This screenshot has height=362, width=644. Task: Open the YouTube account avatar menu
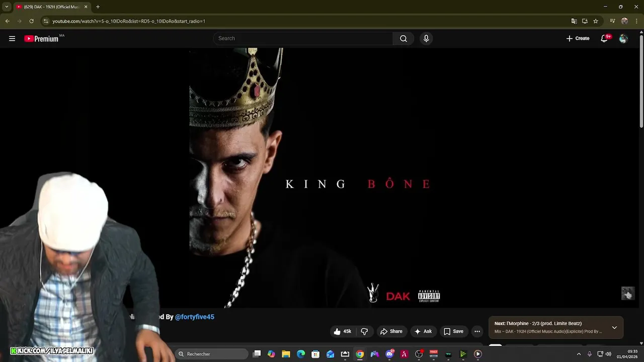[623, 39]
